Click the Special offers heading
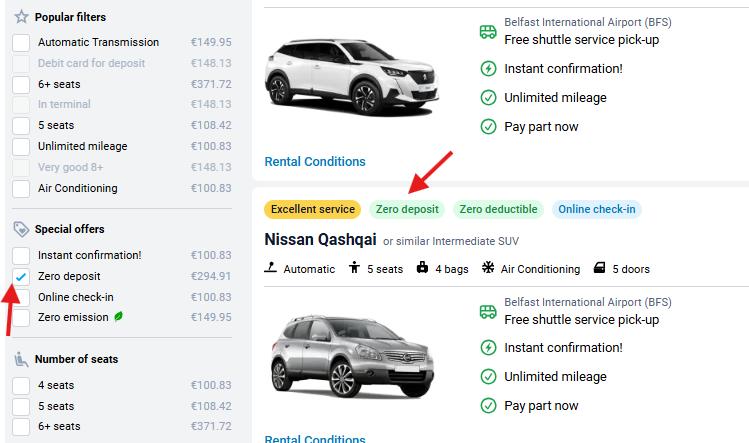Image resolution: width=749 pixels, height=443 pixels. point(69,229)
